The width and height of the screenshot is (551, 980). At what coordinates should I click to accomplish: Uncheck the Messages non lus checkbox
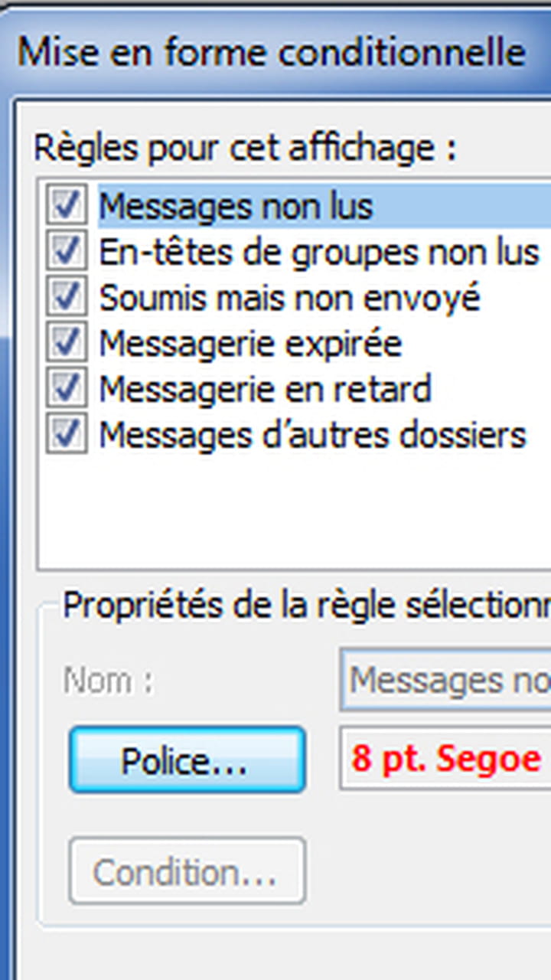tap(67, 206)
